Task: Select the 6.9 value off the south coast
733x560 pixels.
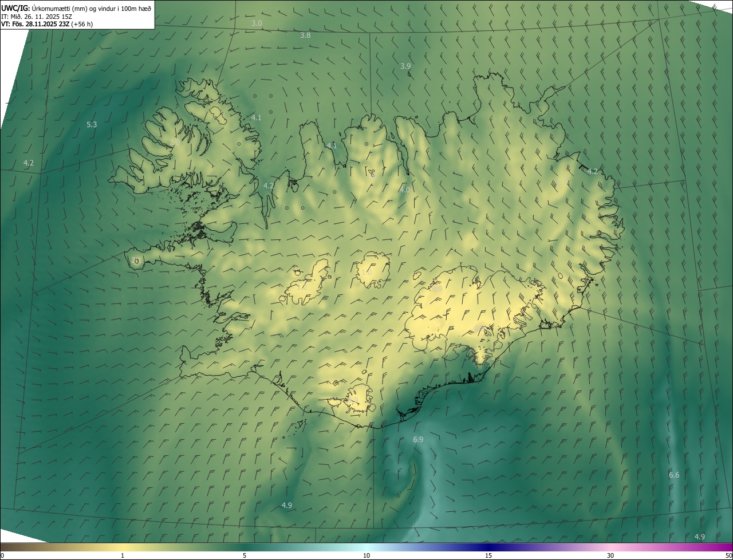Action: pos(418,439)
